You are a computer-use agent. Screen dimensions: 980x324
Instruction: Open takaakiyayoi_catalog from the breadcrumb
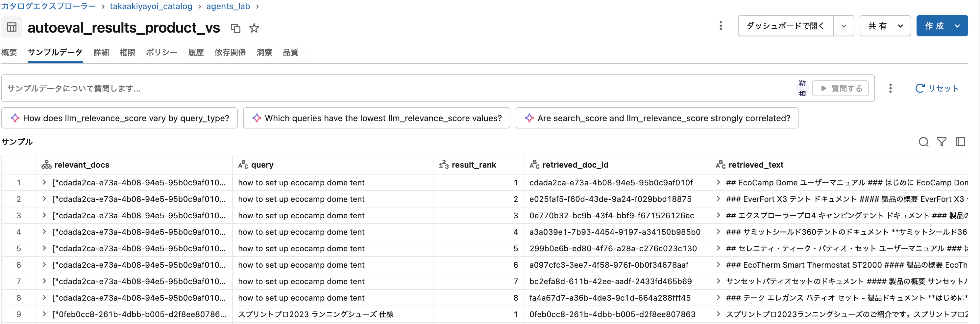tap(151, 6)
